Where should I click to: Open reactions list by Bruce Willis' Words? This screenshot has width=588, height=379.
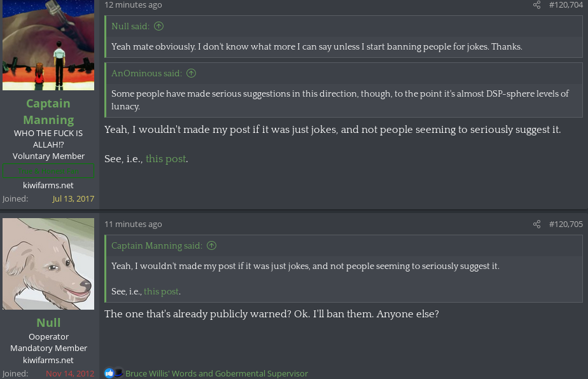[x=216, y=373]
